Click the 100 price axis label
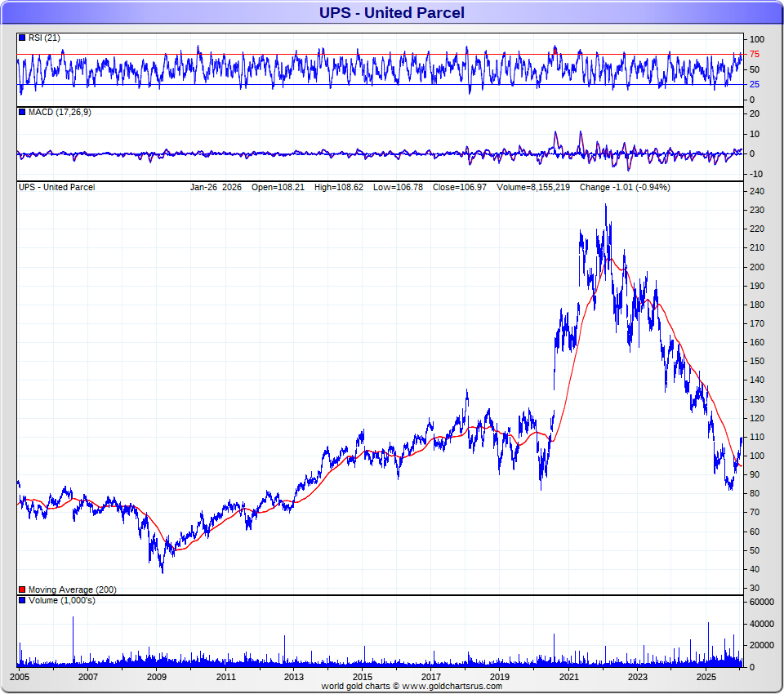 pyautogui.click(x=757, y=456)
